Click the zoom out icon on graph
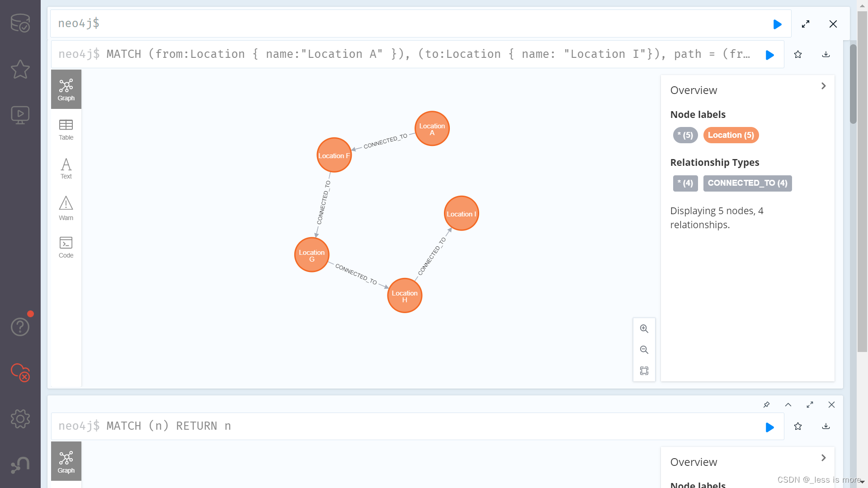The height and width of the screenshot is (488, 868). [643, 350]
